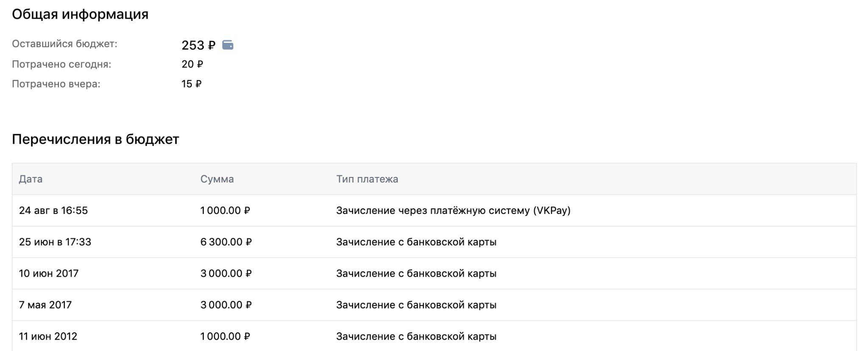Click the 20 ₽ spent today value

point(192,65)
